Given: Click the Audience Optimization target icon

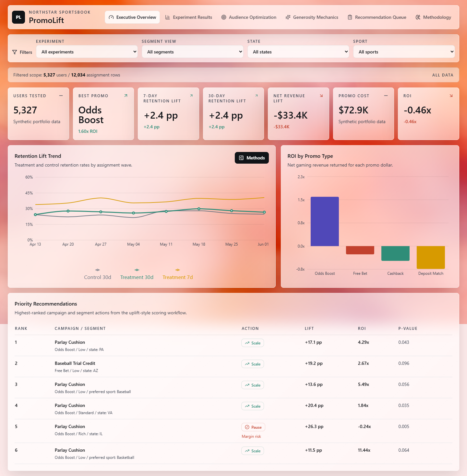Looking at the screenshot, I should coord(224,17).
